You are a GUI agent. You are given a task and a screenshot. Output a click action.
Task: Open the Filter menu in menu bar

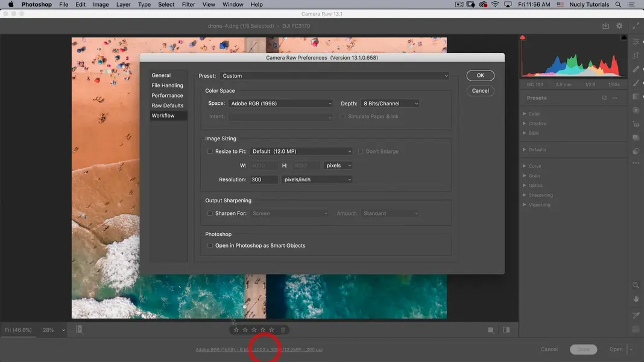coord(188,4)
